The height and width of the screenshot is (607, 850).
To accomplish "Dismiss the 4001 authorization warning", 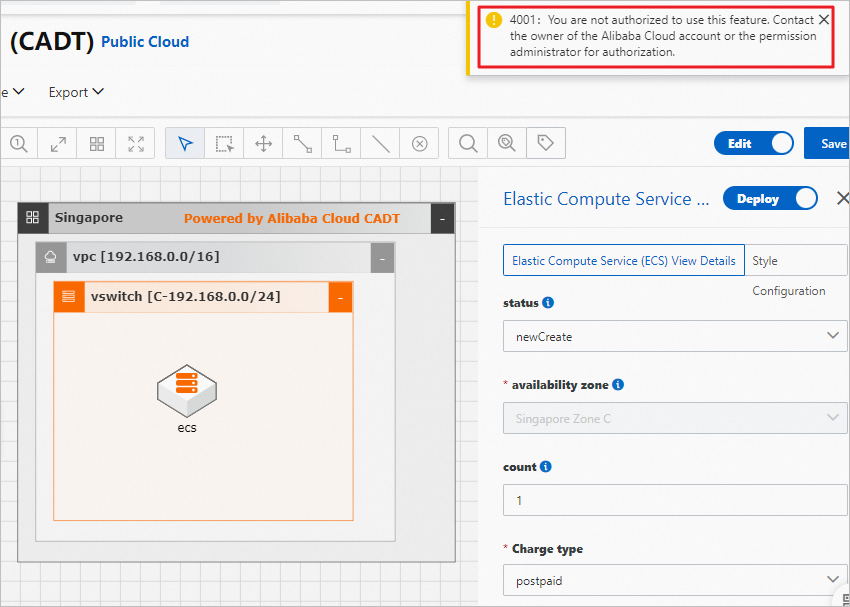I will 823,20.
